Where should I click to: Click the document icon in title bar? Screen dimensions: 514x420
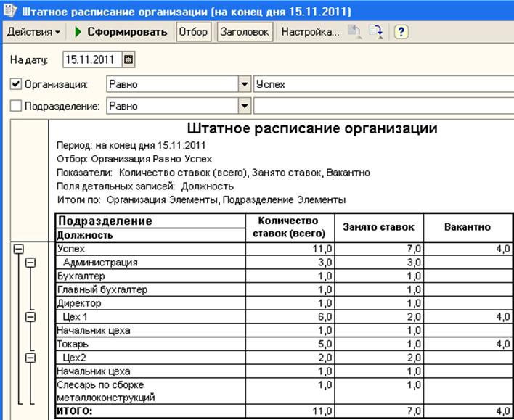[x=10, y=10]
